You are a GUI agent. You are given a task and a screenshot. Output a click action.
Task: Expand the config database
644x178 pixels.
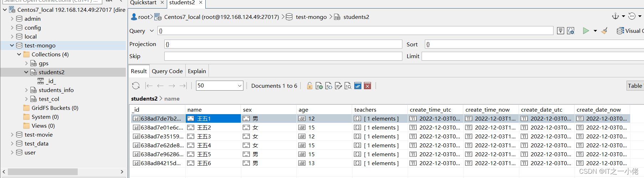(12, 27)
